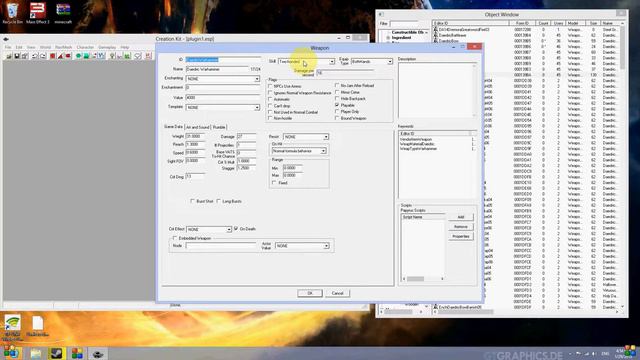Open the File menu
The image size is (640, 360).
[8, 47]
